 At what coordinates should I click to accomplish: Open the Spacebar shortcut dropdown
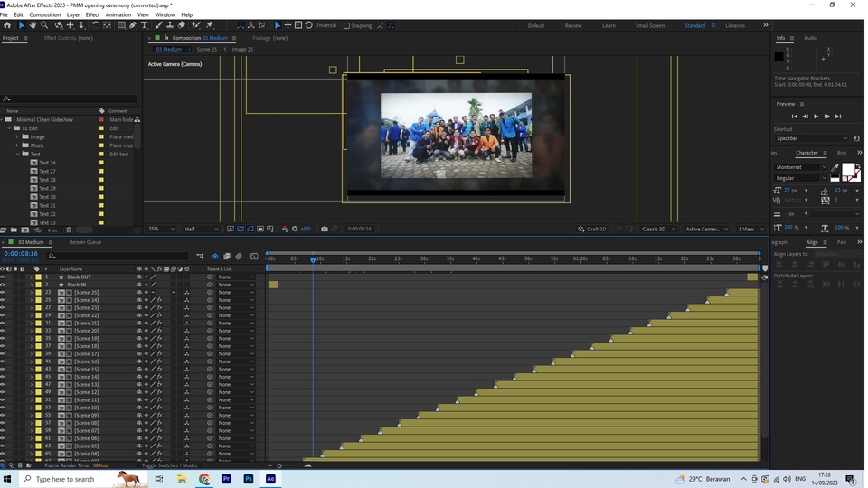[811, 138]
